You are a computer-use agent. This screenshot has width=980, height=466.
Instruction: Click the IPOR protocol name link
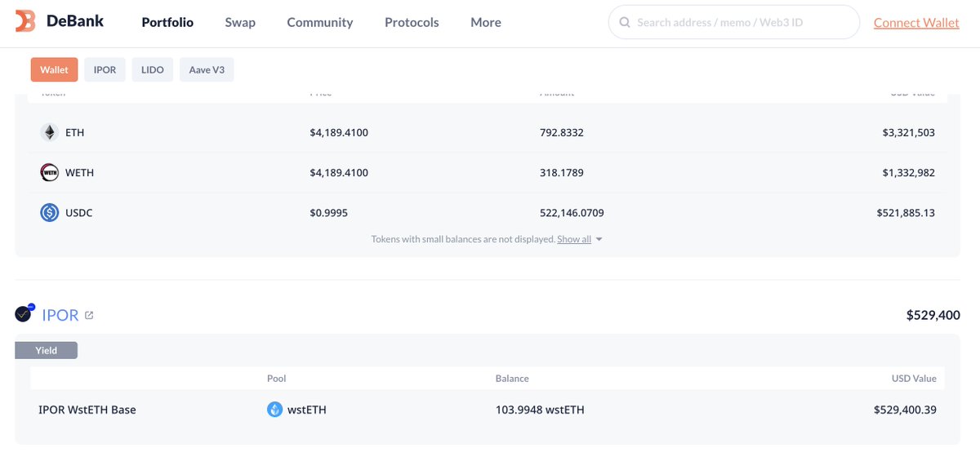click(x=60, y=315)
